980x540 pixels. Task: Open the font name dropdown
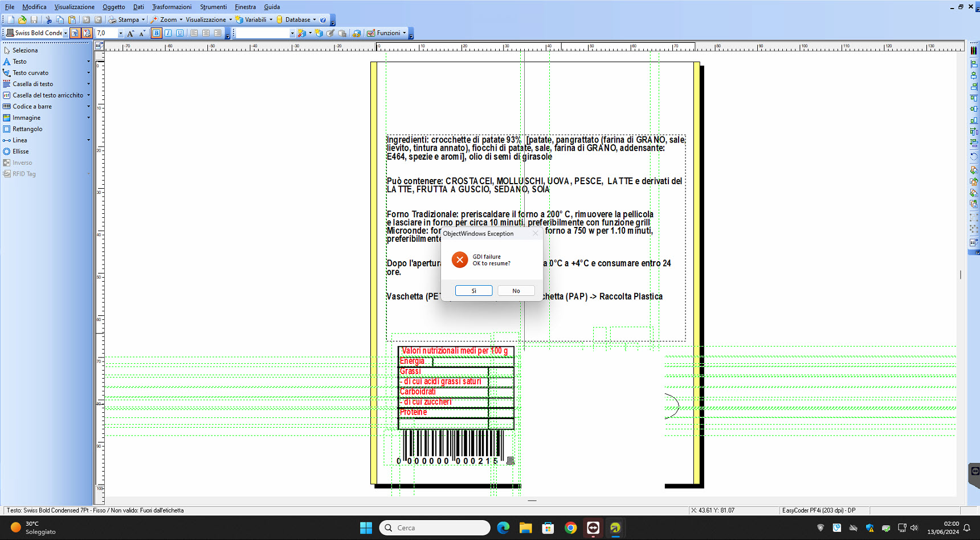point(66,33)
